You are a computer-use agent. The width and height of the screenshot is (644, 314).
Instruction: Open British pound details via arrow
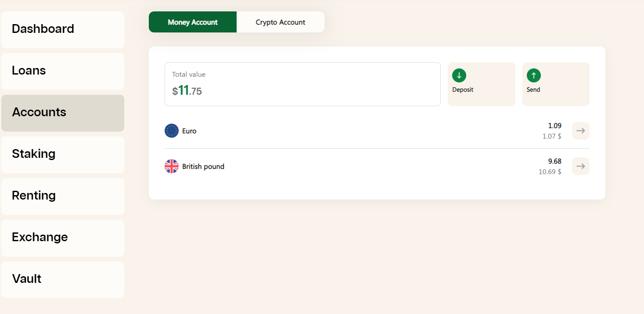pos(581,166)
